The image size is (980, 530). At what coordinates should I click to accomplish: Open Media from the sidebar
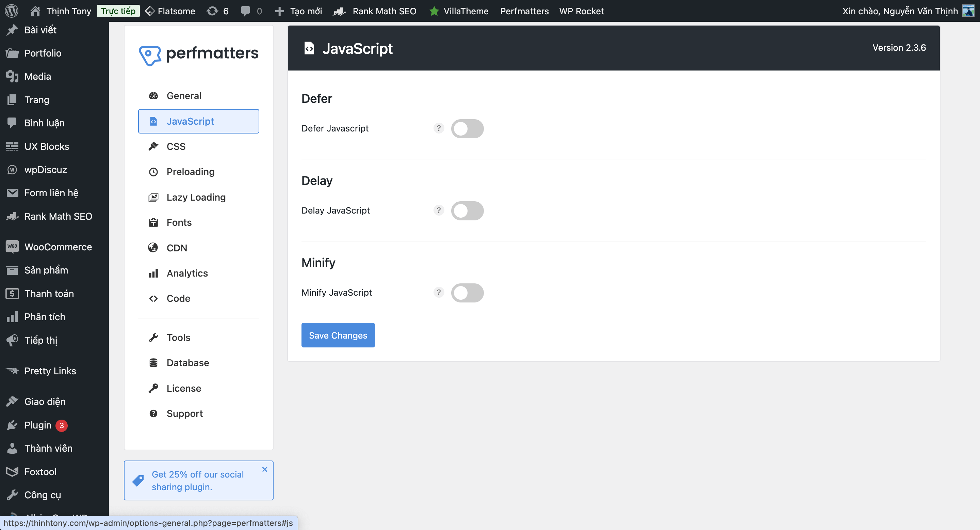pyautogui.click(x=38, y=76)
